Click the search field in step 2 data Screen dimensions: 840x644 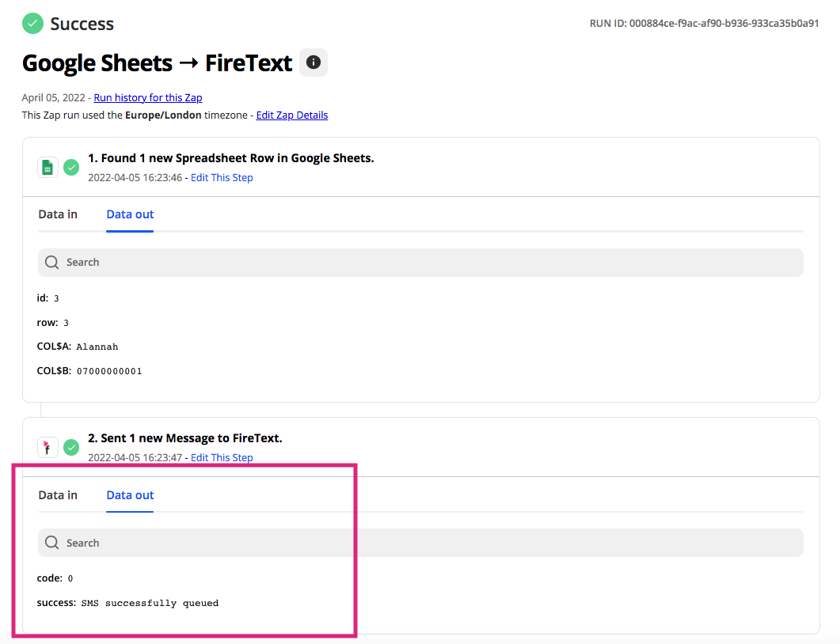click(317, 543)
